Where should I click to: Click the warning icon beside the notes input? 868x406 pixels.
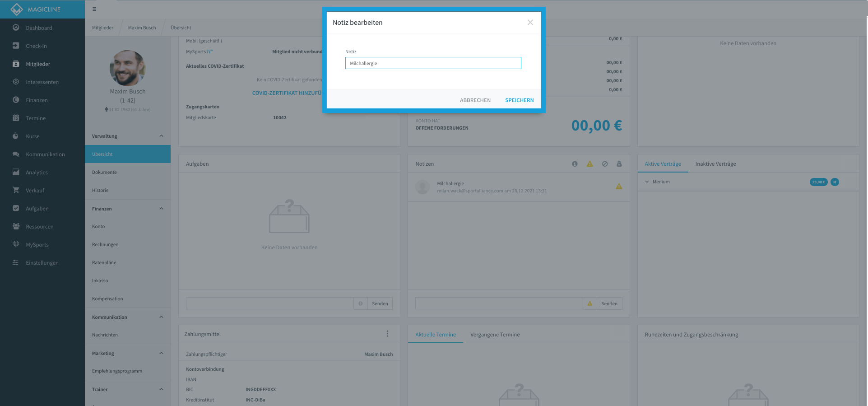pyautogui.click(x=589, y=303)
